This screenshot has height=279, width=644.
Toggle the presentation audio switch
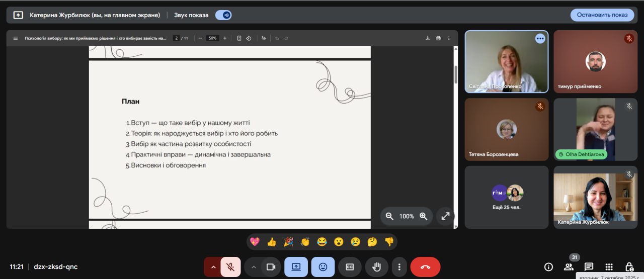tap(223, 15)
